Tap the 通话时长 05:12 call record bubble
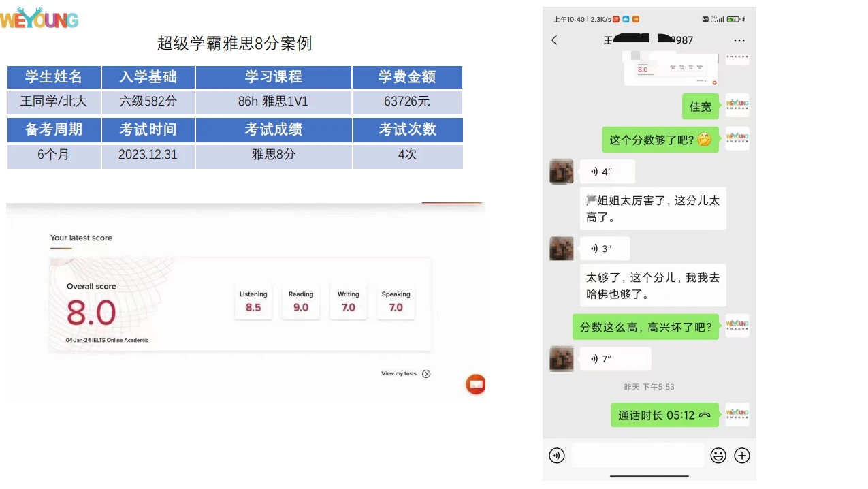The image size is (868, 489). tap(664, 415)
